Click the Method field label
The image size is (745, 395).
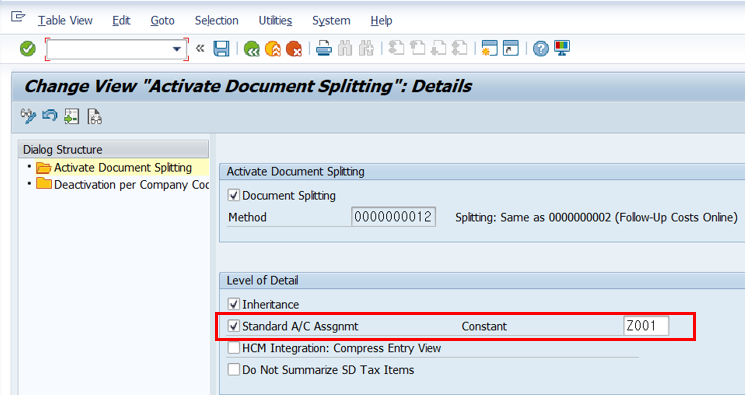click(247, 217)
